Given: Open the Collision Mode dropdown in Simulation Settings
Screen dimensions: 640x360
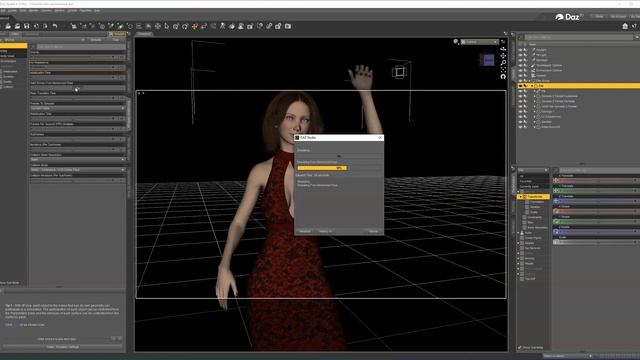Looking at the screenshot, I should tap(77, 170).
